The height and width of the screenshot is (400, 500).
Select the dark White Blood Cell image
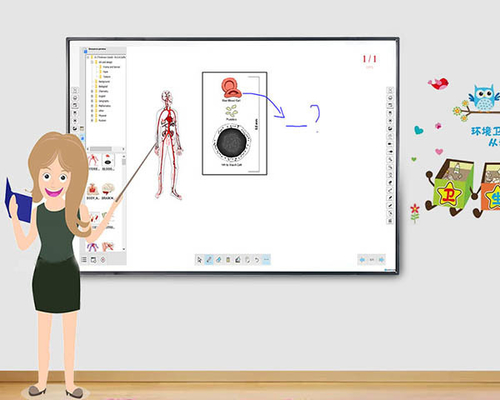pos(232,142)
